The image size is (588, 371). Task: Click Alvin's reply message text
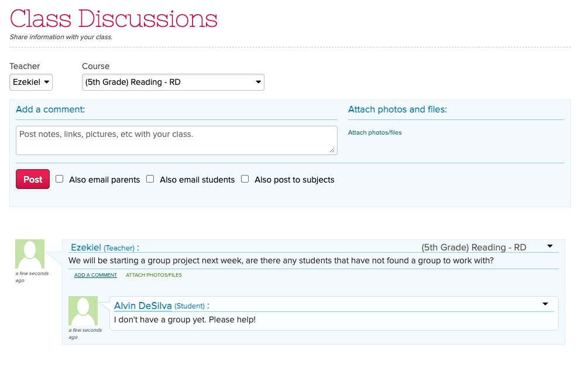click(185, 320)
